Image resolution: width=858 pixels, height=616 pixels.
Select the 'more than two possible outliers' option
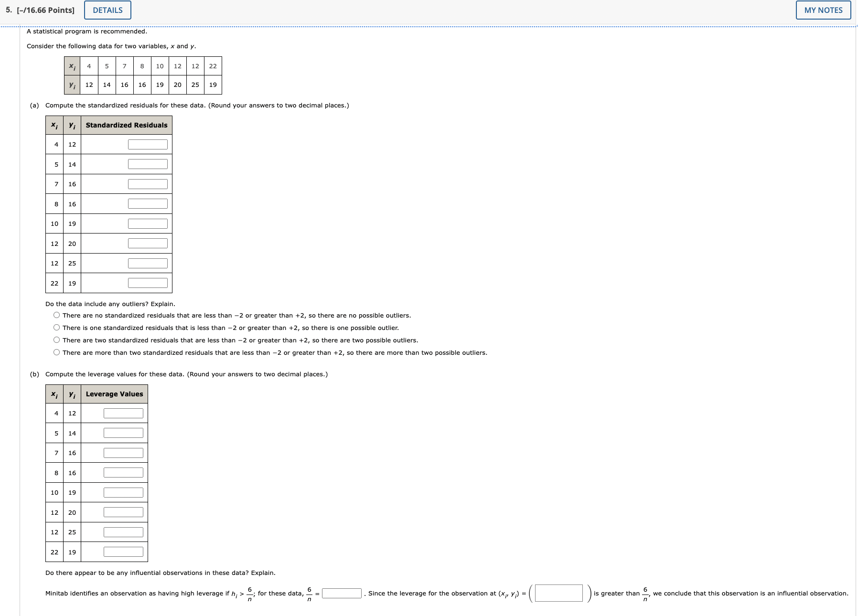point(56,352)
